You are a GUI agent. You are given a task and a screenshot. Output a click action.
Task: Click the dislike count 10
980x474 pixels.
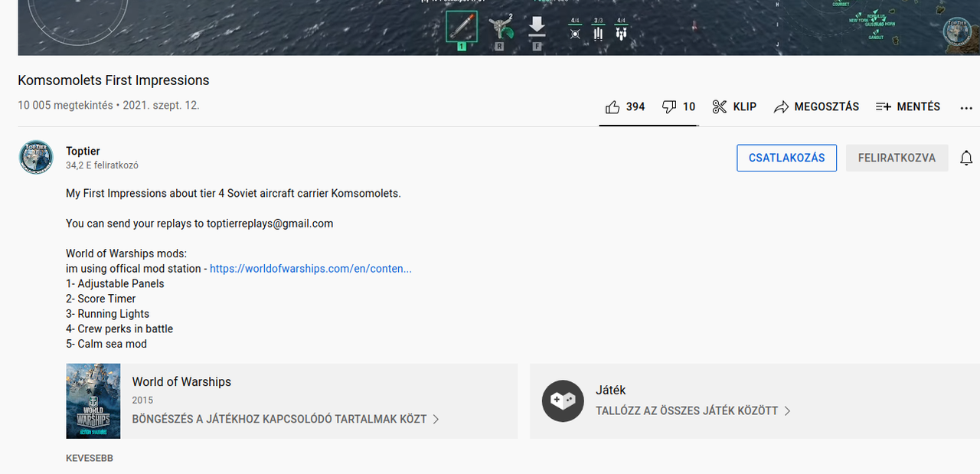coord(689,107)
